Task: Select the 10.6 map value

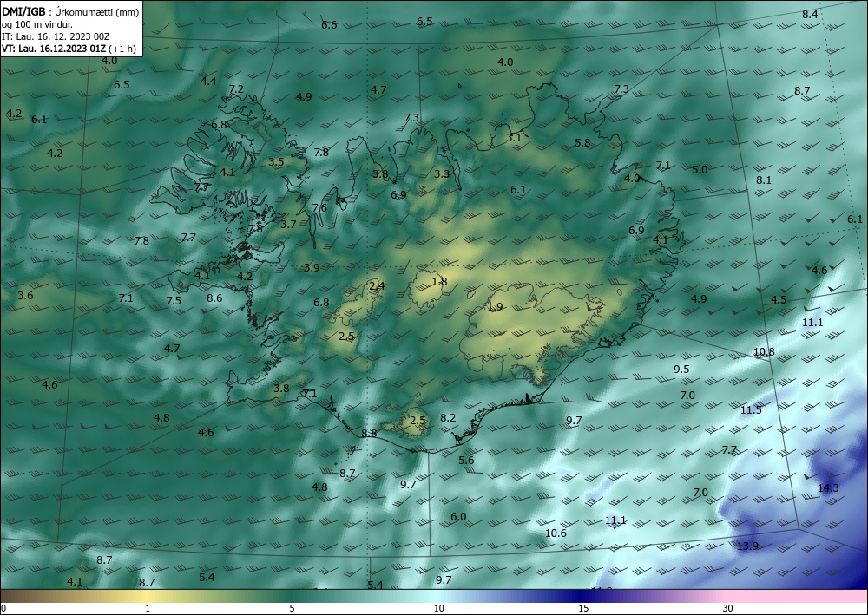Action: (x=556, y=533)
